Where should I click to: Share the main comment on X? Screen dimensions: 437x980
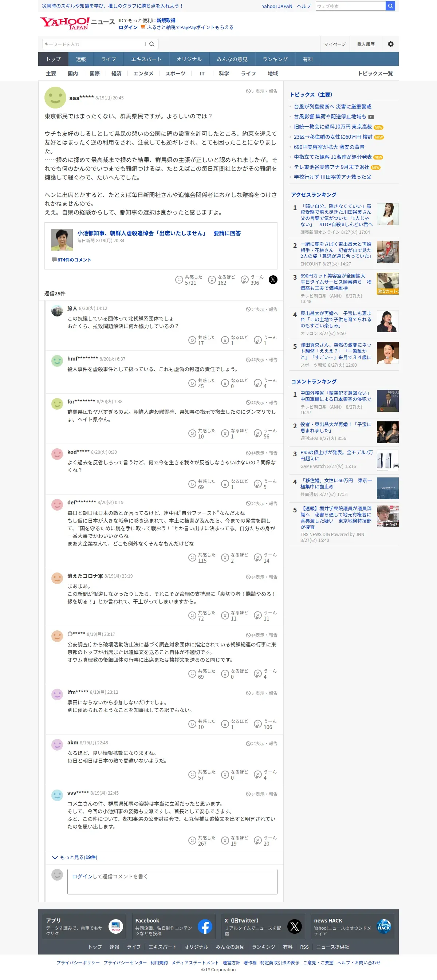click(x=273, y=280)
